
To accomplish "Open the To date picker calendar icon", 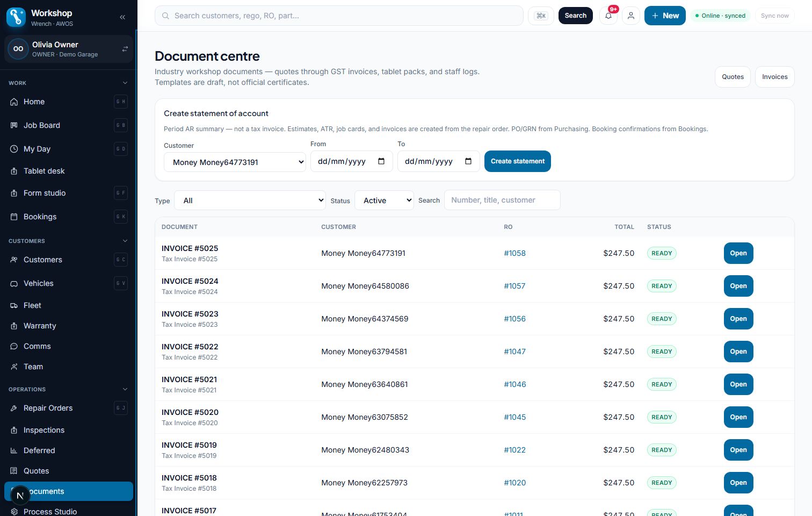I will [x=468, y=161].
